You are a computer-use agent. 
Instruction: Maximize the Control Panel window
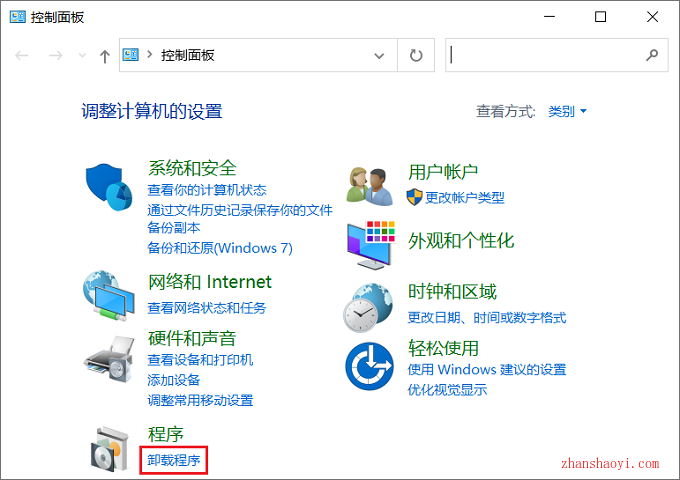click(600, 17)
